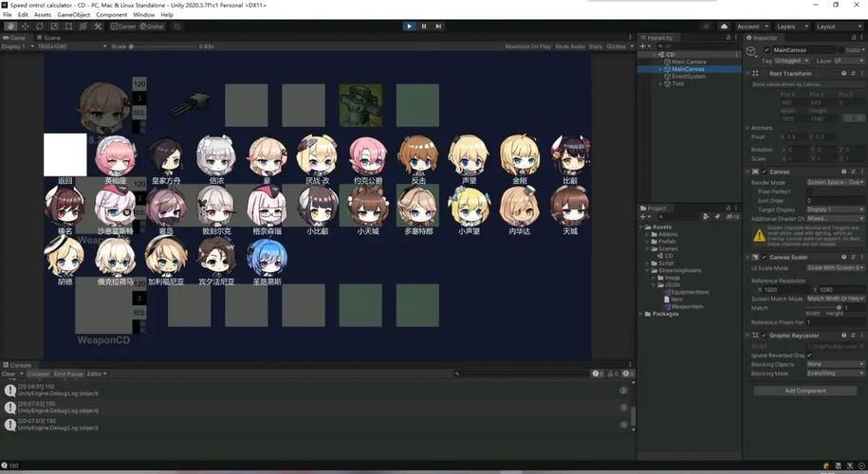Click the Add Component button
This screenshot has height=474, width=868.
pos(805,391)
